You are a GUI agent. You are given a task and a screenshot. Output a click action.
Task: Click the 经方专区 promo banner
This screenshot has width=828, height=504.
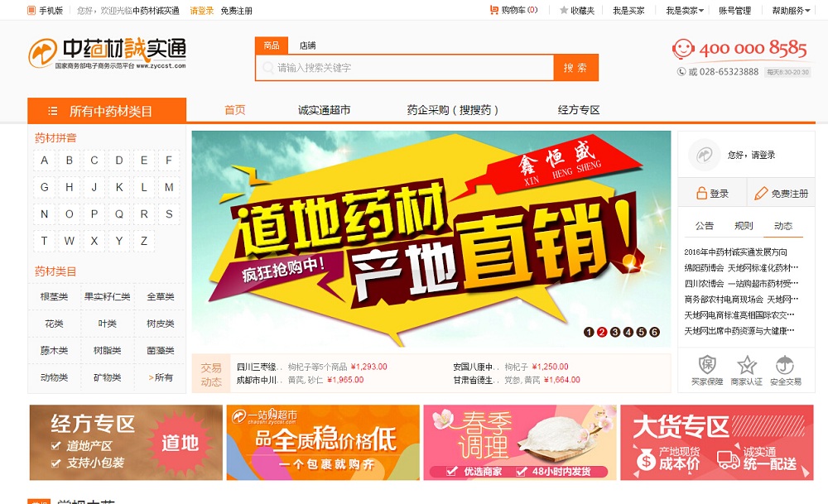click(x=126, y=442)
